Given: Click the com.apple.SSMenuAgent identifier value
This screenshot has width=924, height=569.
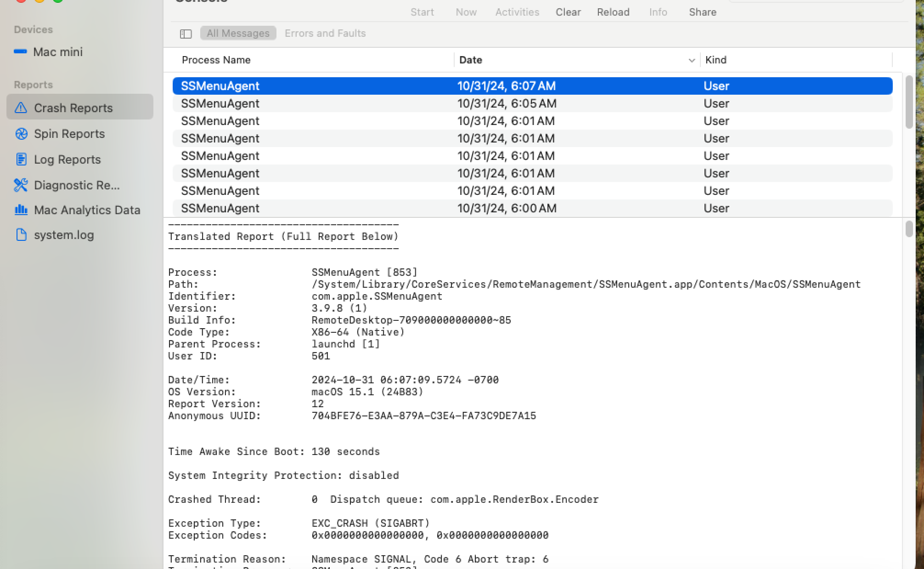Looking at the screenshot, I should 377,296.
